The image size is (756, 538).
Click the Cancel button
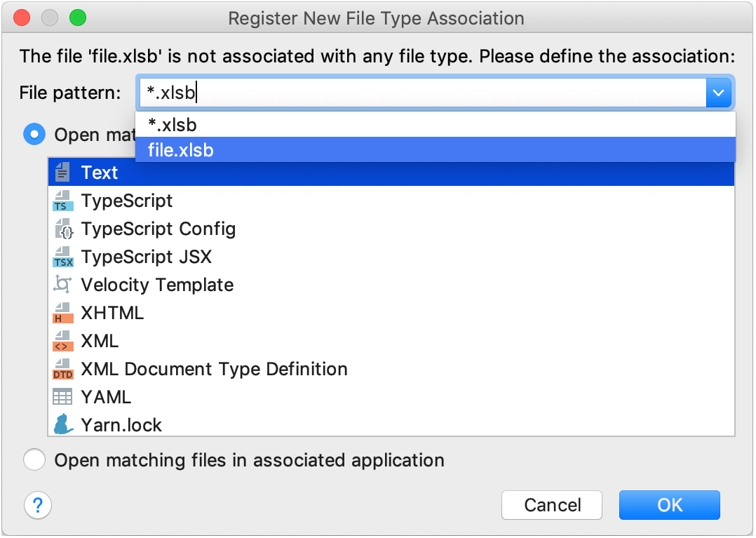[x=552, y=505]
